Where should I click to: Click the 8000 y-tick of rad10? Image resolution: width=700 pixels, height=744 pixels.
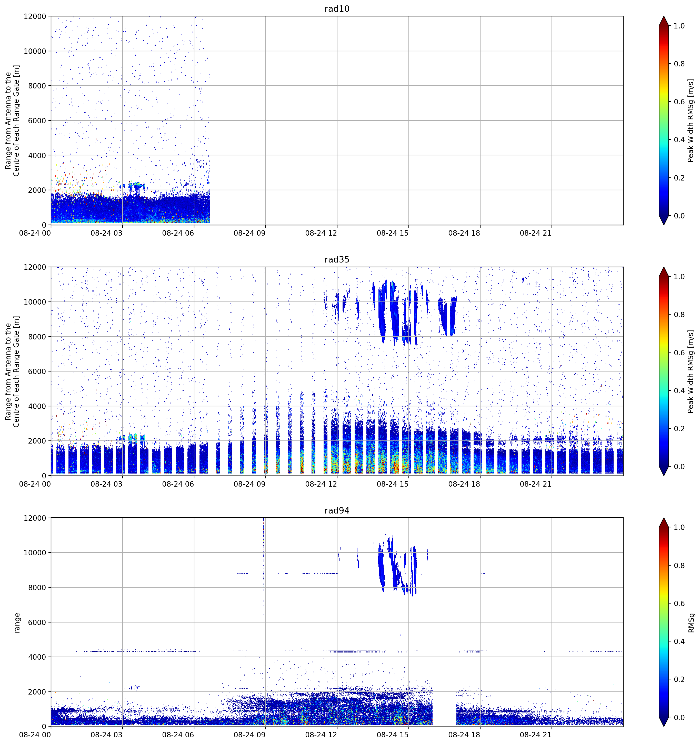point(37,86)
